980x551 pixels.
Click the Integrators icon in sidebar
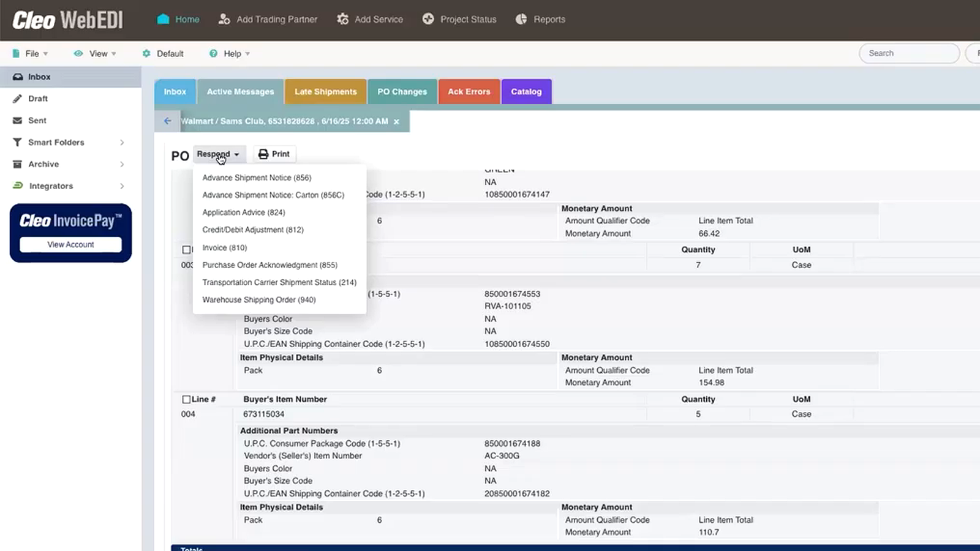pyautogui.click(x=18, y=186)
